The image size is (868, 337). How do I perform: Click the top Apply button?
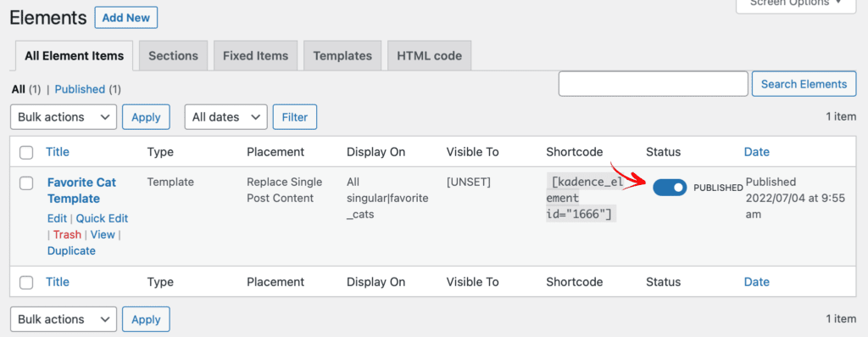(146, 117)
